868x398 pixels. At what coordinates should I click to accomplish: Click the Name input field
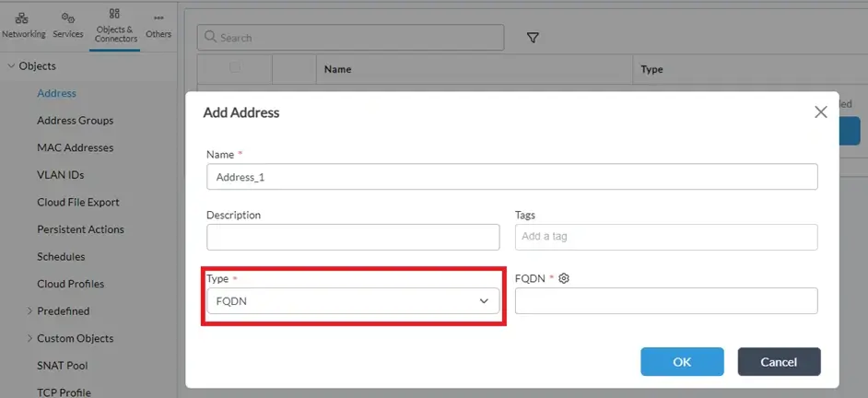(511, 177)
